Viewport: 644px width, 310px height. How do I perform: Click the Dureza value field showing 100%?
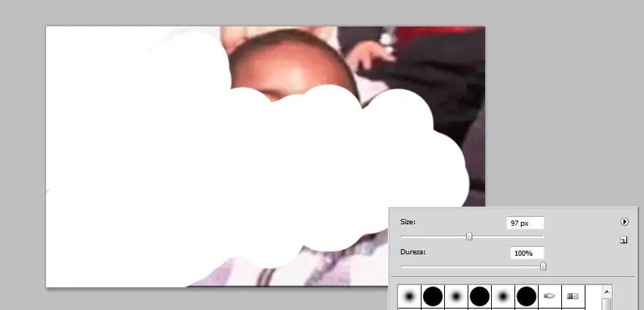527,254
